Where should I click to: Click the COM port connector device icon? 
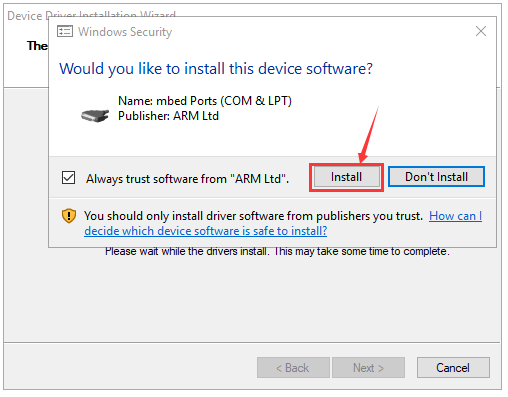pos(95,116)
